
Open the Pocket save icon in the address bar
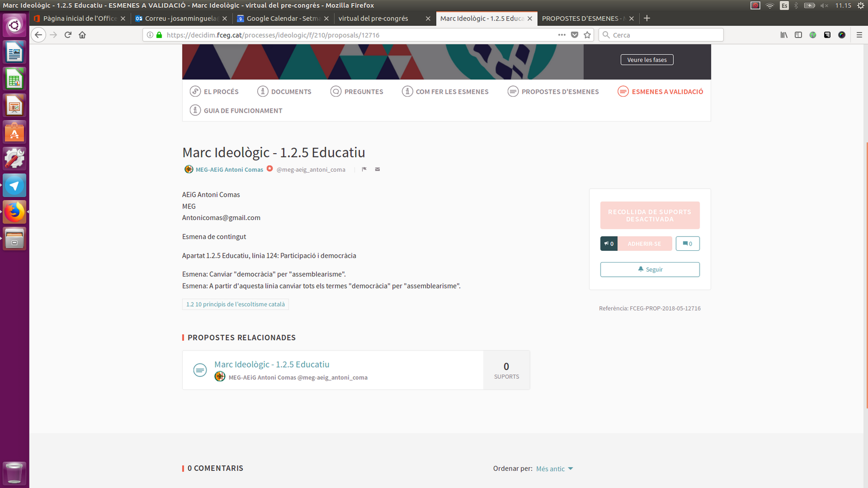click(x=575, y=35)
